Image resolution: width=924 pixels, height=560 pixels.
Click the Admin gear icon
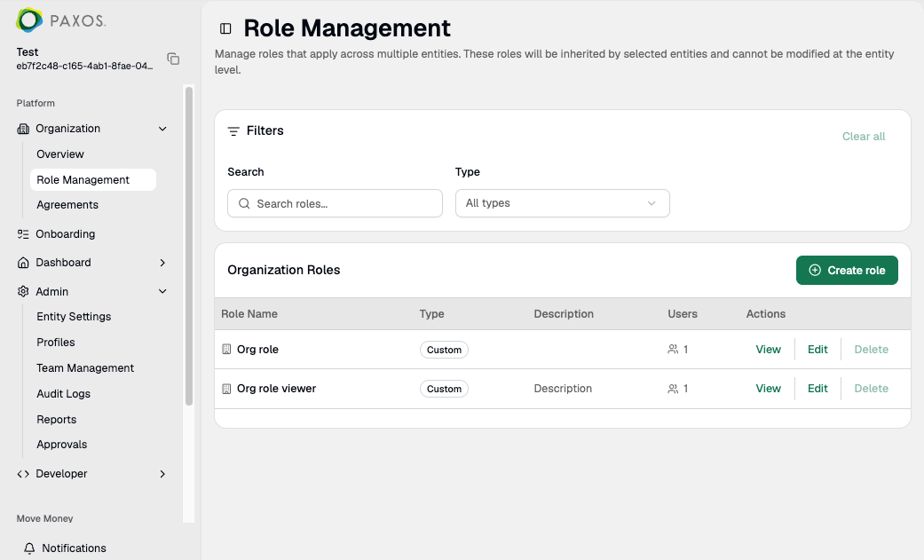[x=23, y=291]
